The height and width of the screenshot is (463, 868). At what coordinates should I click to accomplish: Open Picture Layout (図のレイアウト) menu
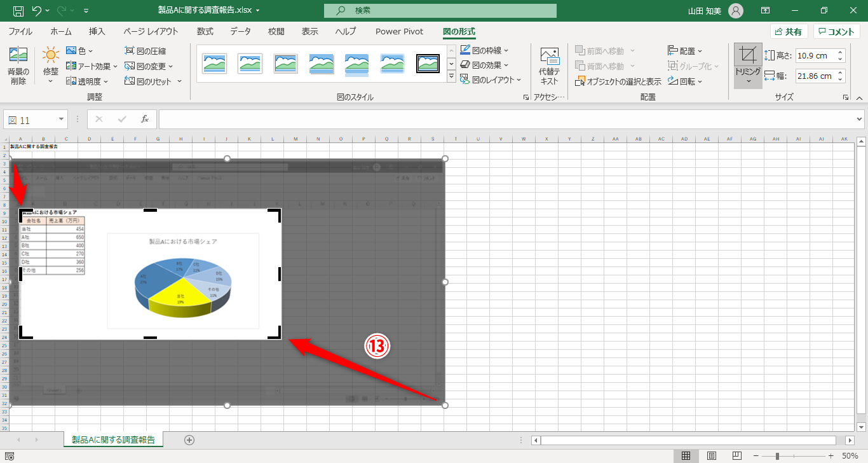point(491,79)
